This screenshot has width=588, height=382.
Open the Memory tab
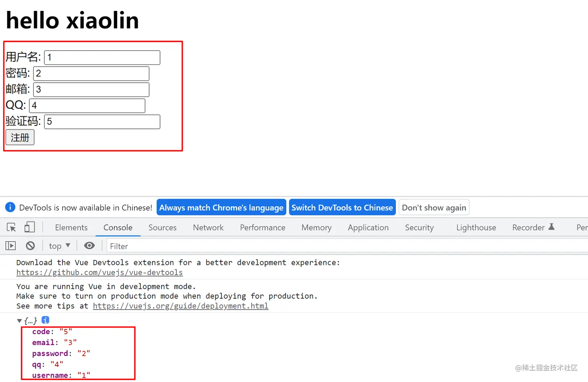click(317, 227)
